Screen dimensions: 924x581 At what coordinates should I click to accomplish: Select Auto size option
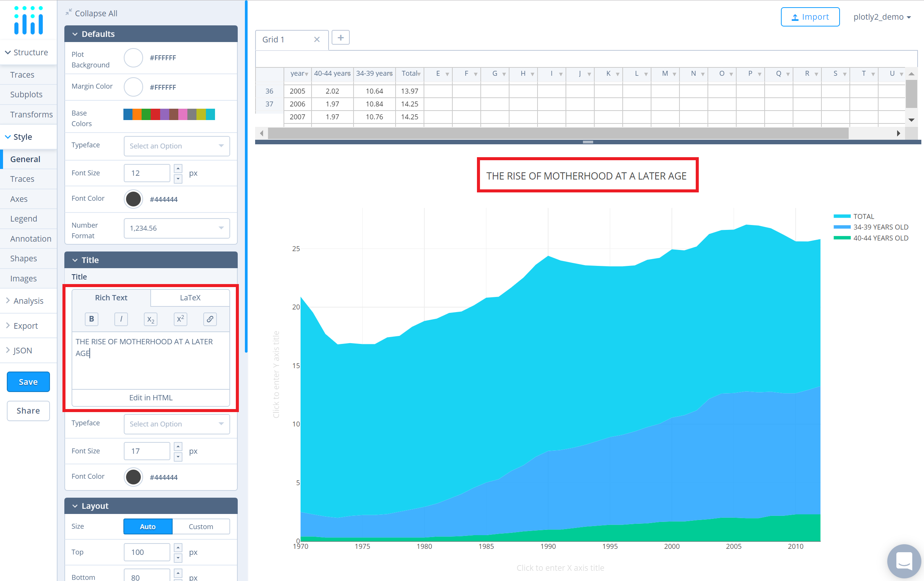pyautogui.click(x=148, y=526)
